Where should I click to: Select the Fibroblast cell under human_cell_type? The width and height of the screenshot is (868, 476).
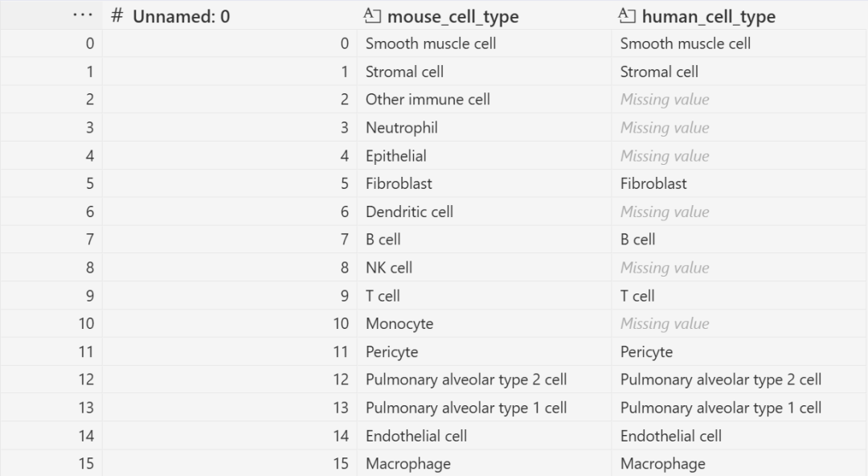coord(653,184)
